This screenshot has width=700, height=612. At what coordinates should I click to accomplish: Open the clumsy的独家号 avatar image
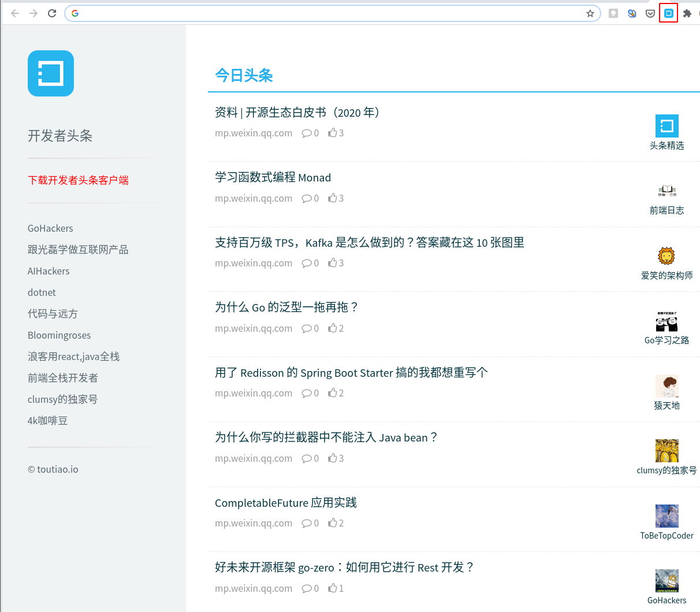(x=667, y=451)
